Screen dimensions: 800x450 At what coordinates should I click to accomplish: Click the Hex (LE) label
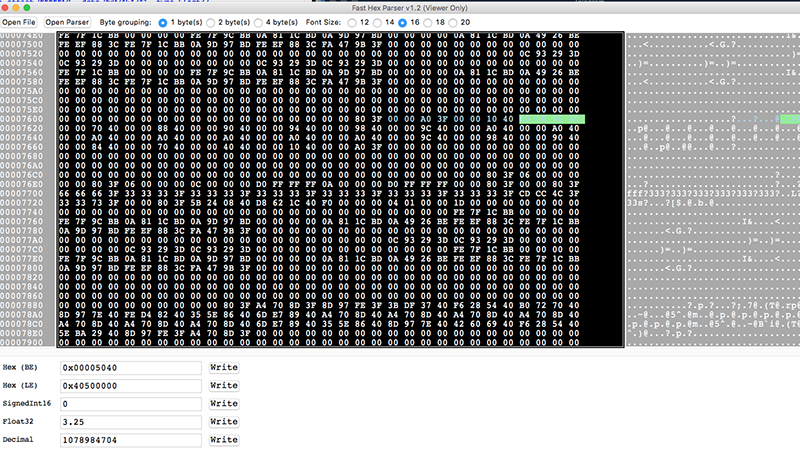[x=20, y=385]
